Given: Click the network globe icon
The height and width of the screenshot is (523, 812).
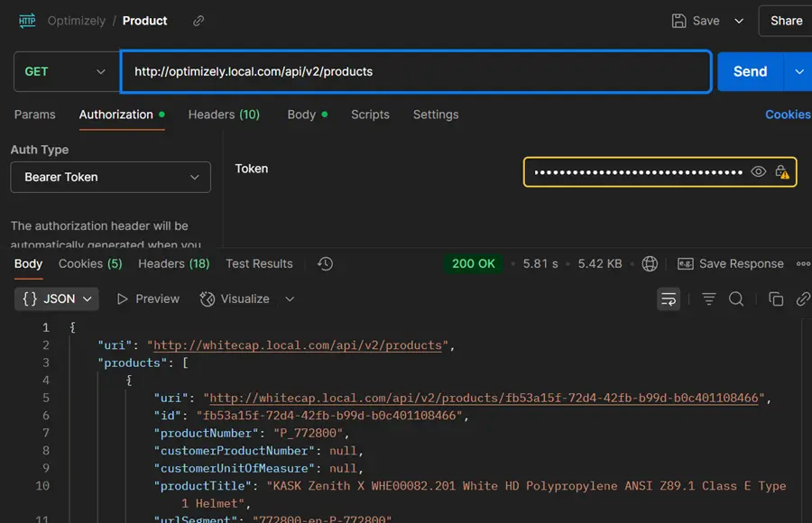Looking at the screenshot, I should (650, 263).
